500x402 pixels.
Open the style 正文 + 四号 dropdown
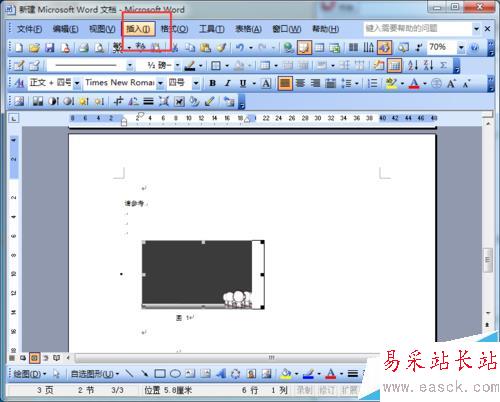(77, 83)
